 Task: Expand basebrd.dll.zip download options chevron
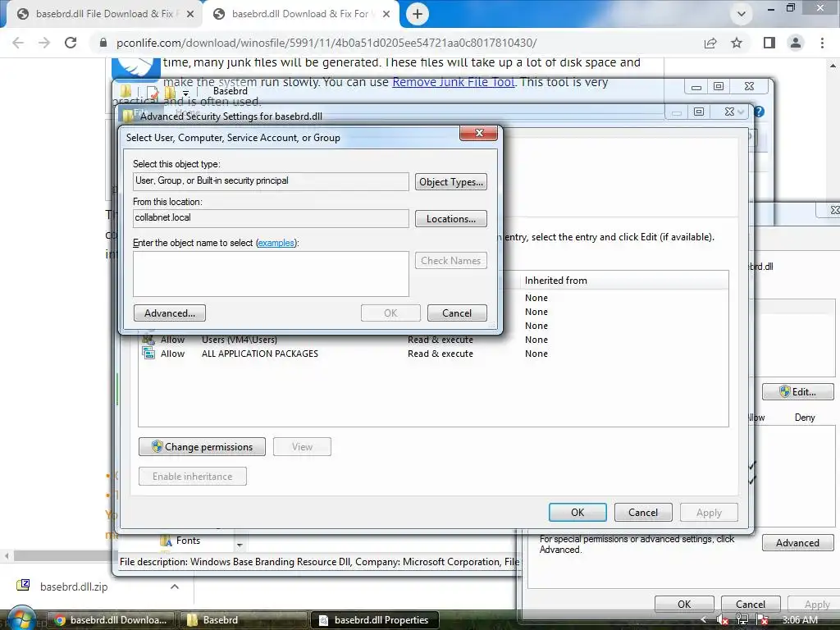click(175, 587)
